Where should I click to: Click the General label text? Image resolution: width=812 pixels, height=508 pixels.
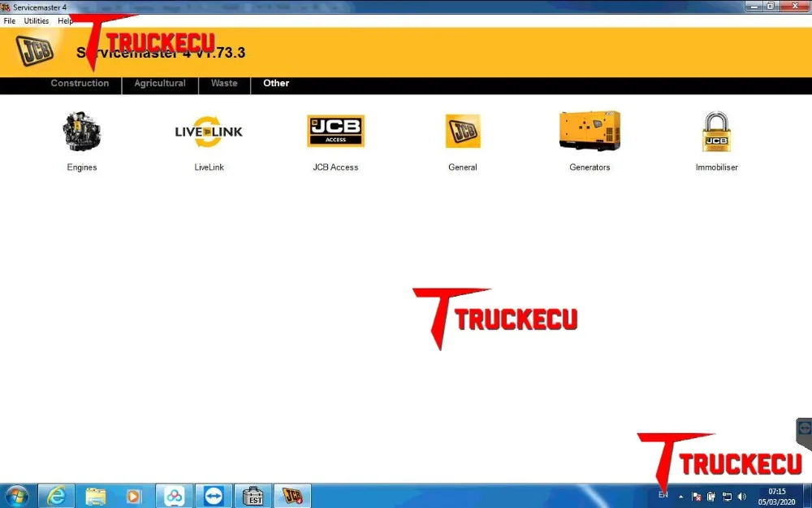coord(463,167)
